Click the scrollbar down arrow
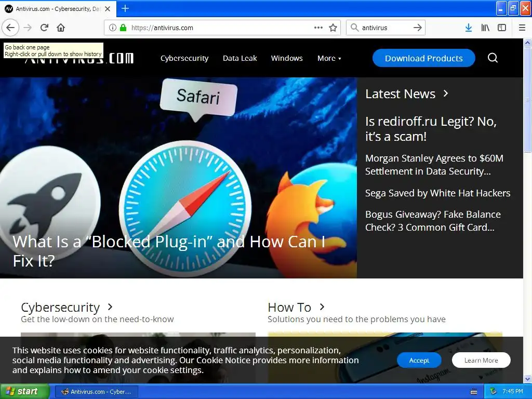Viewport: 532px width, 399px height. pos(527,379)
